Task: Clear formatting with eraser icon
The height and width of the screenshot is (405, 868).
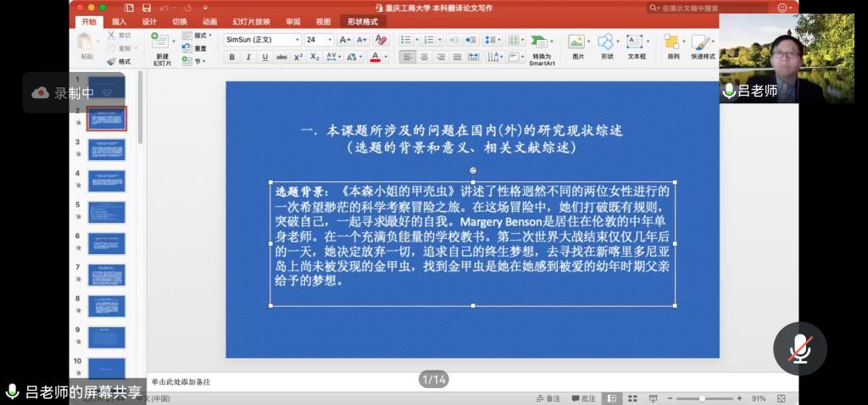Action: [381, 40]
